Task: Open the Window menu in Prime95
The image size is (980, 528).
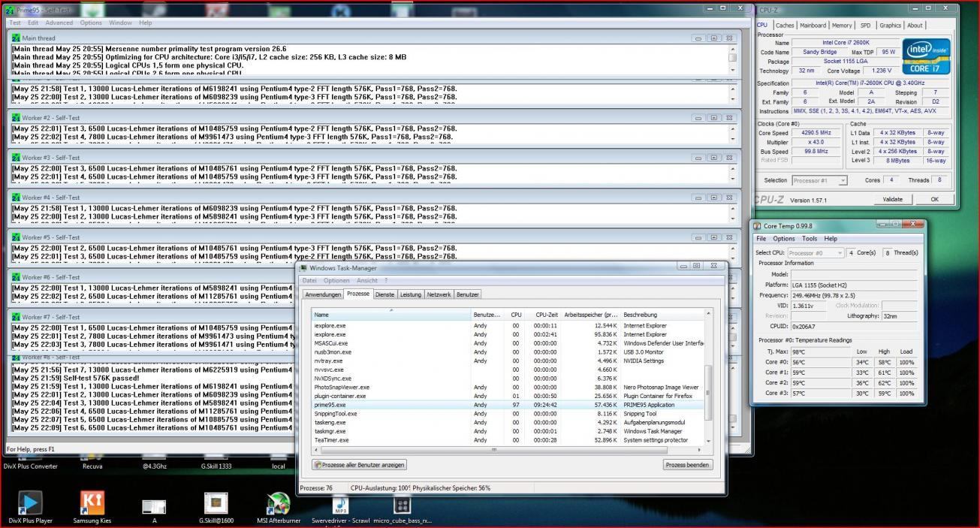Action: click(120, 23)
